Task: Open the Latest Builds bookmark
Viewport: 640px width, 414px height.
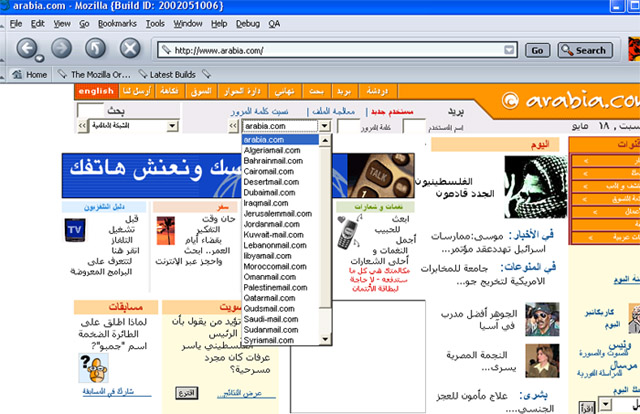Action: pos(167,74)
